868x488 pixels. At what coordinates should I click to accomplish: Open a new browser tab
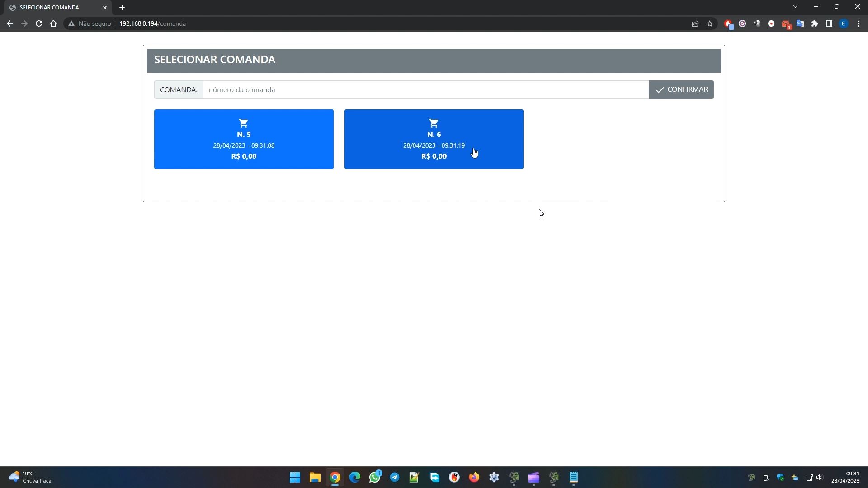122,8
